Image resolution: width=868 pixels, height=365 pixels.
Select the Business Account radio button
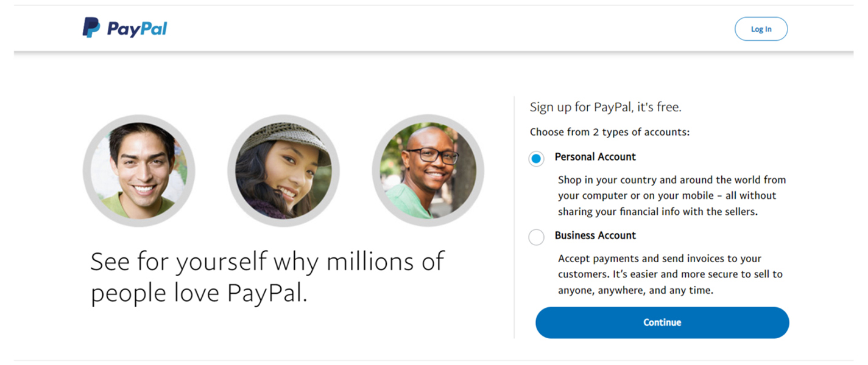[536, 237]
